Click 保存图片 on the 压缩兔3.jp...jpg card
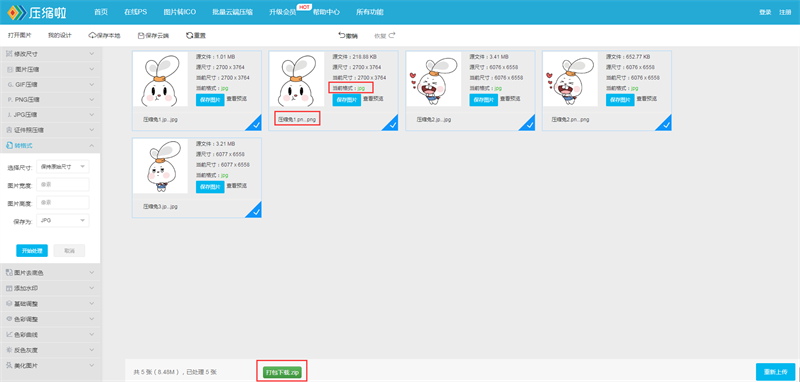This screenshot has width=800, height=382. point(210,187)
